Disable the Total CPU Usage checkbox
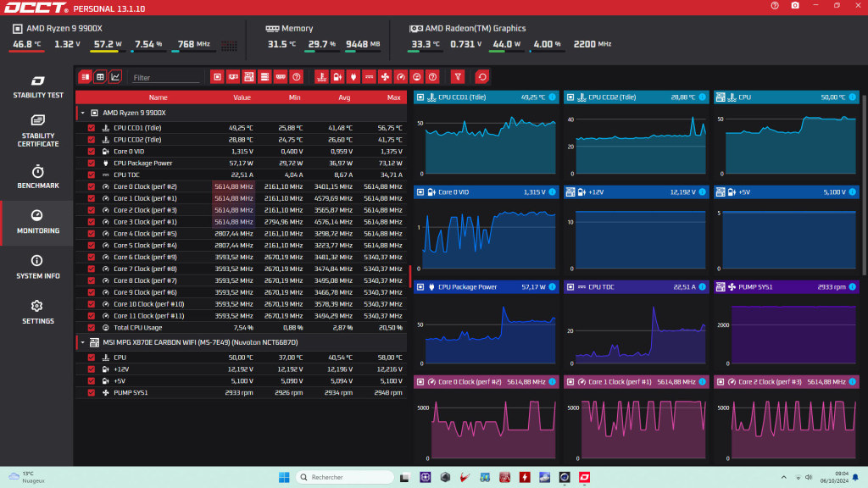 click(x=92, y=326)
